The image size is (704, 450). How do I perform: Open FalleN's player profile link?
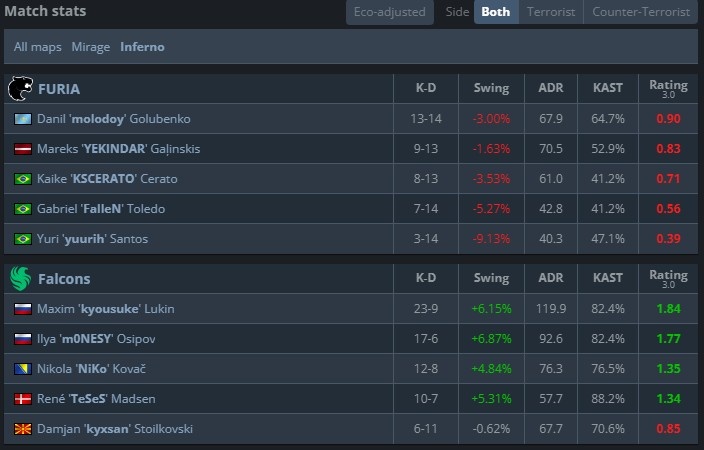point(101,209)
